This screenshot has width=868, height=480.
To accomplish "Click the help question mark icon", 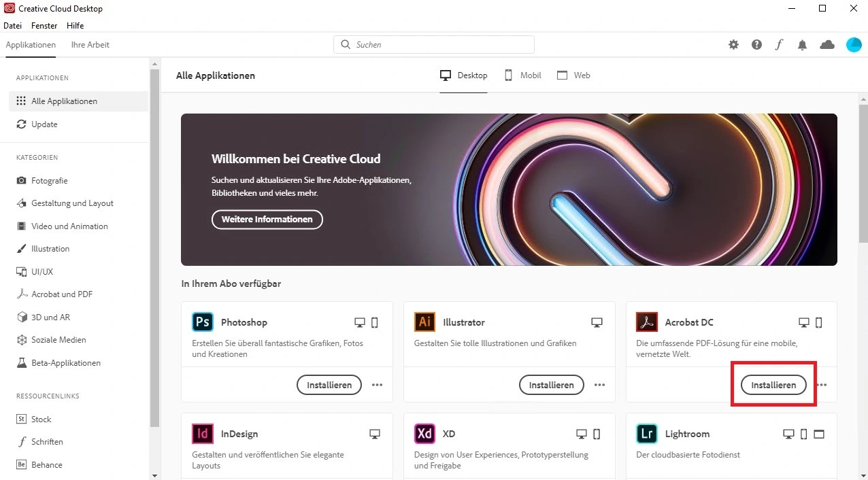I will tap(756, 45).
